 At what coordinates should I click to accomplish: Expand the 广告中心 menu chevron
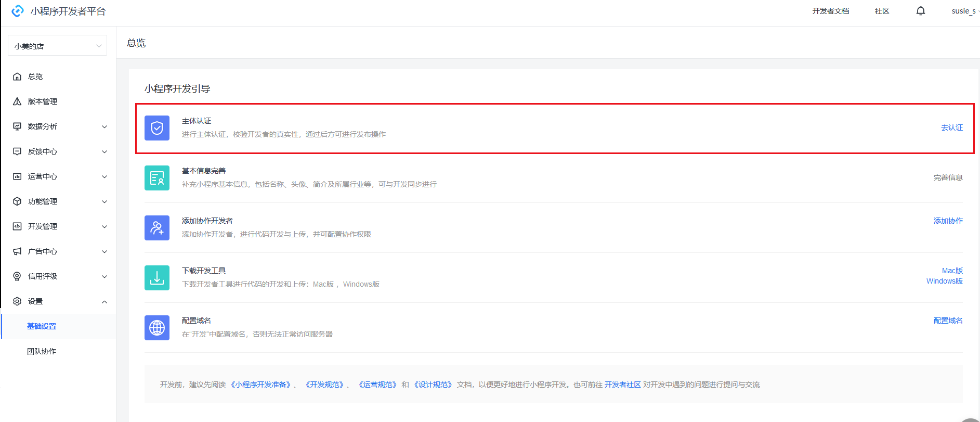[104, 251]
